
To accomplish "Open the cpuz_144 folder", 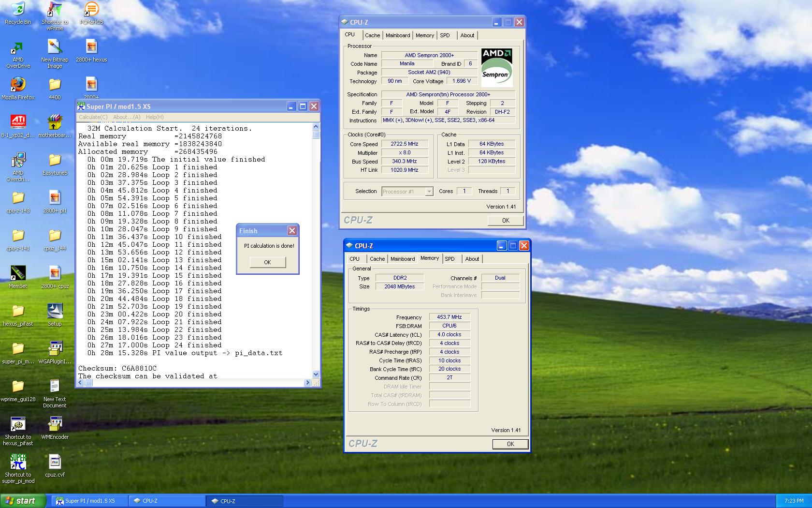I will pyautogui.click(x=55, y=239).
